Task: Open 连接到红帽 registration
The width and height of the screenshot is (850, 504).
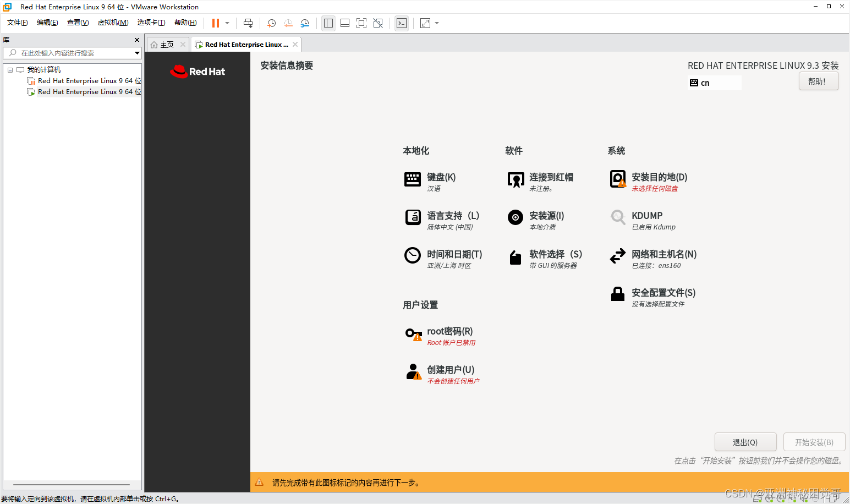Action: coord(540,182)
